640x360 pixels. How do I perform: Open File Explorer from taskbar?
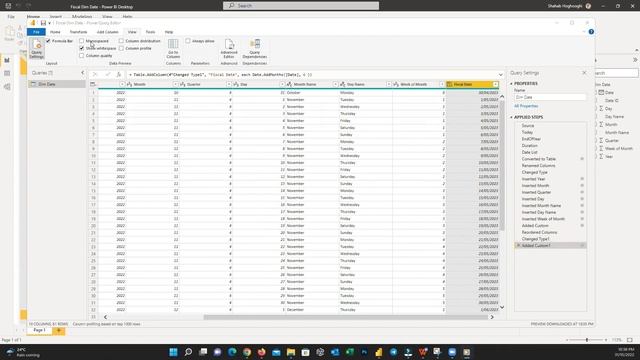[291, 352]
